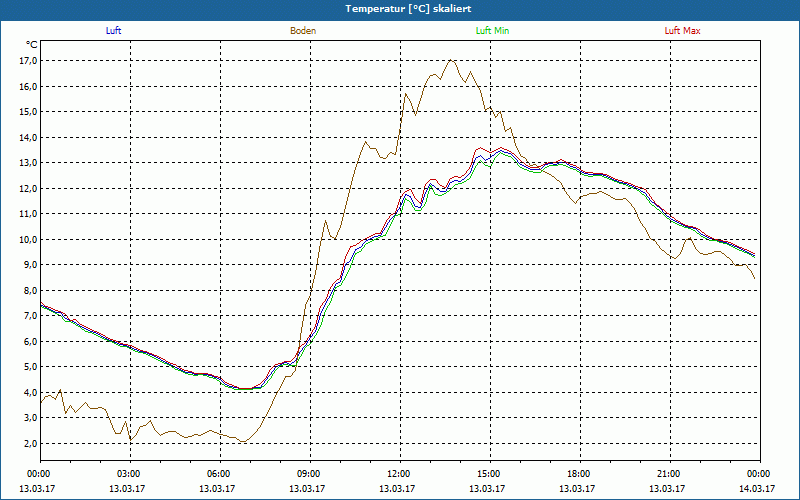Click the 13.03.17 date under 12:00

pyautogui.click(x=397, y=488)
